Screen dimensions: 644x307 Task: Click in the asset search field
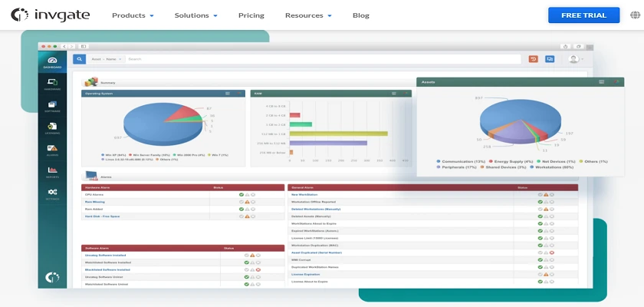[x=323, y=59]
